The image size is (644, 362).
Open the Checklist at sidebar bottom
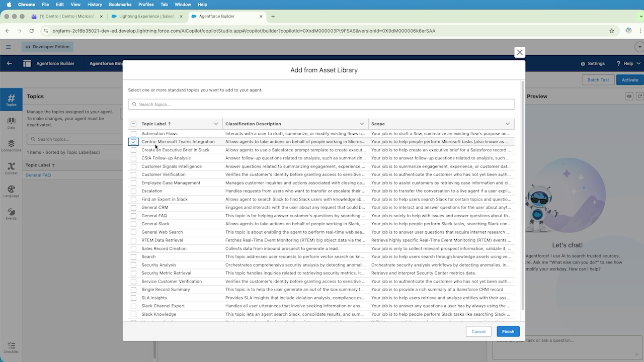coord(11,347)
